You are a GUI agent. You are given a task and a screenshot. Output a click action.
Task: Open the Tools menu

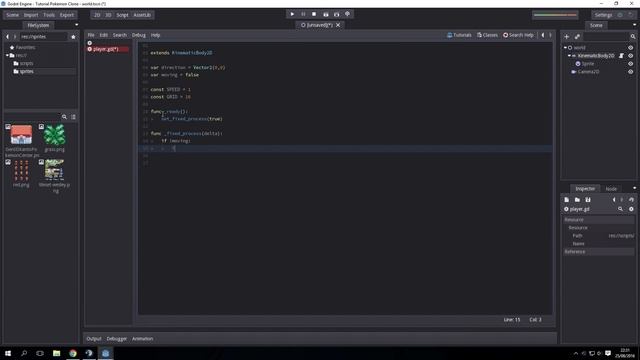(x=49, y=15)
